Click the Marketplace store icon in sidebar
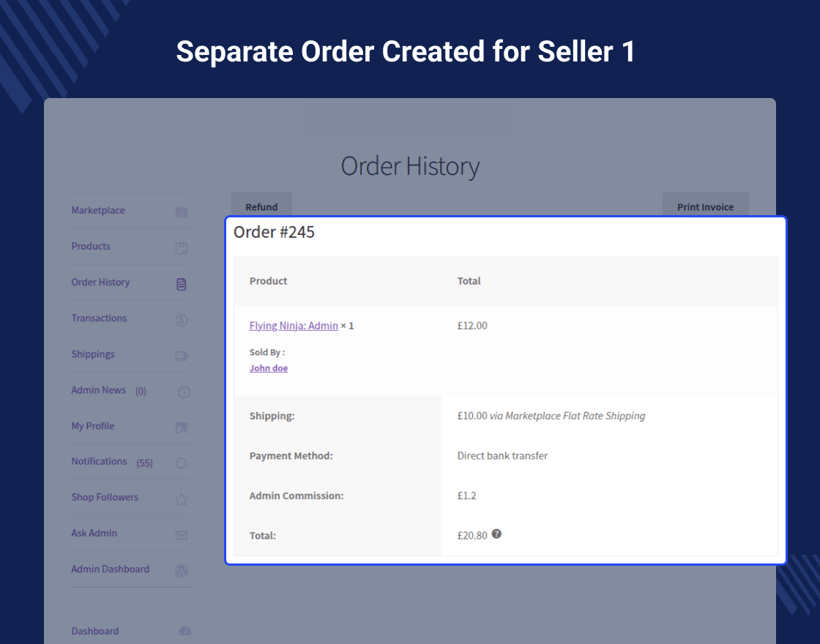The width and height of the screenshot is (820, 644). coord(182,212)
